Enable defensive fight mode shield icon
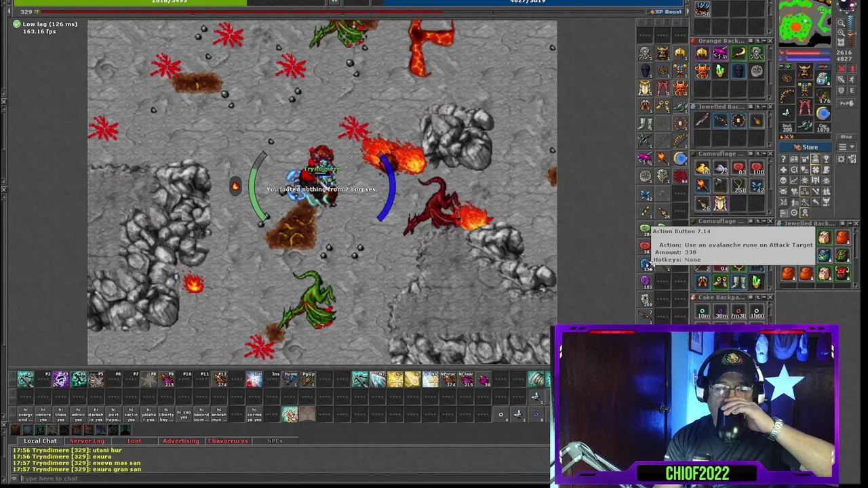Image resolution: width=868 pixels, height=488 pixels. pos(842,91)
